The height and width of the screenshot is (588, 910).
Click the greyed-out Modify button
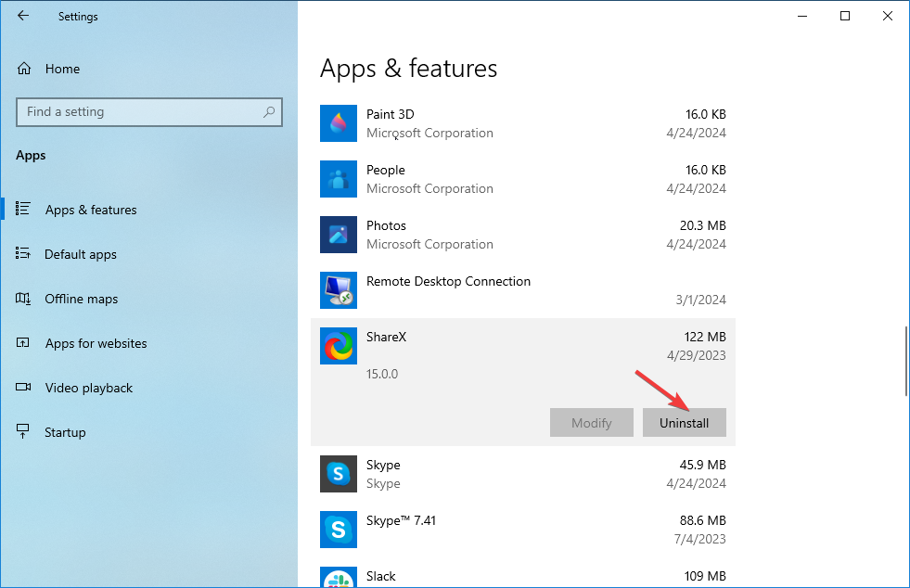point(592,423)
